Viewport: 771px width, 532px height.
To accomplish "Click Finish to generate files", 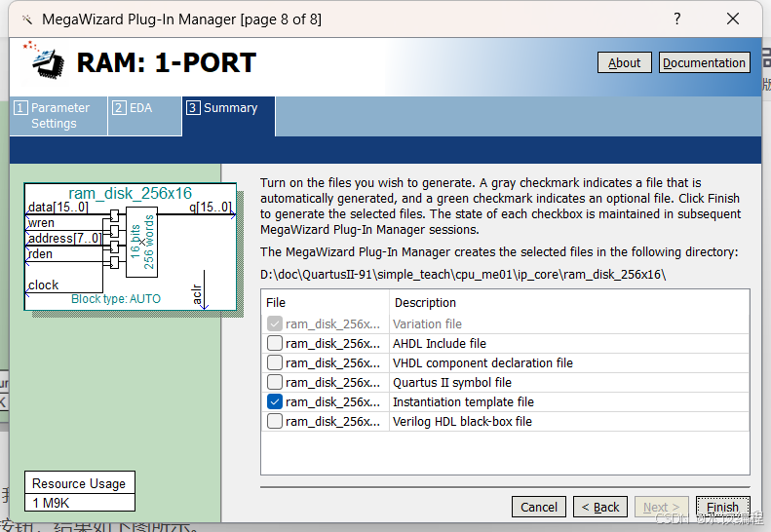I will (x=723, y=507).
